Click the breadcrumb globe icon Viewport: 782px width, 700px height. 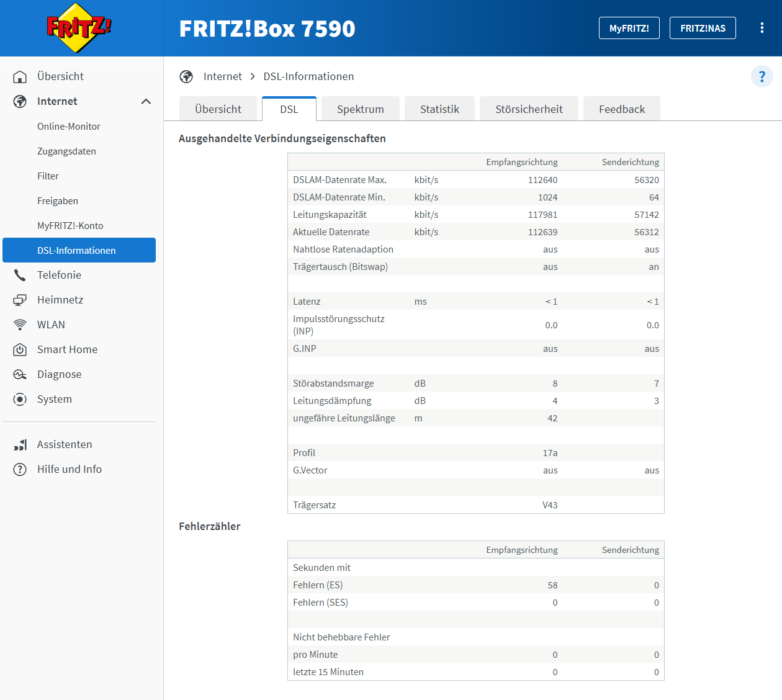tap(186, 76)
